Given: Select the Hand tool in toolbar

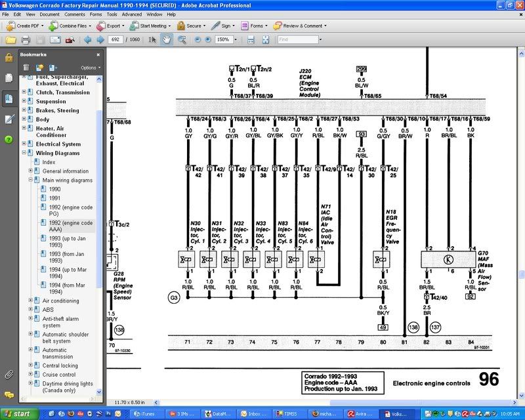Looking at the screenshot, I should tap(167, 40).
